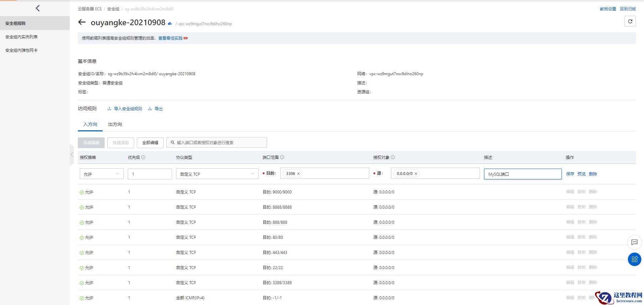The image size is (644, 305).
Task: Click the authorization object info icon
Action: pyautogui.click(x=393, y=157)
